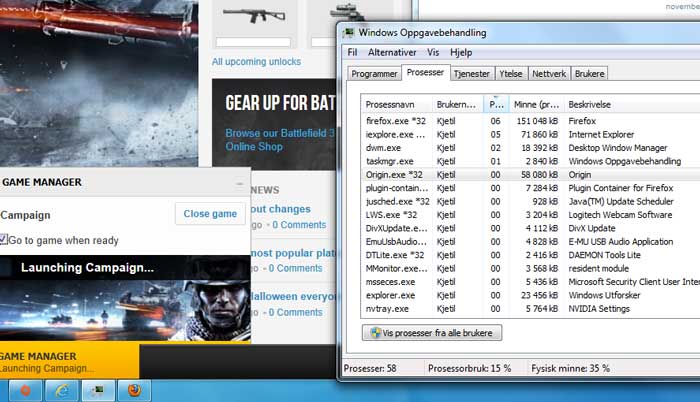Viewport: 700px width, 402px height.
Task: Select the DivXUpdate.e... process
Action: pyautogui.click(x=531, y=228)
